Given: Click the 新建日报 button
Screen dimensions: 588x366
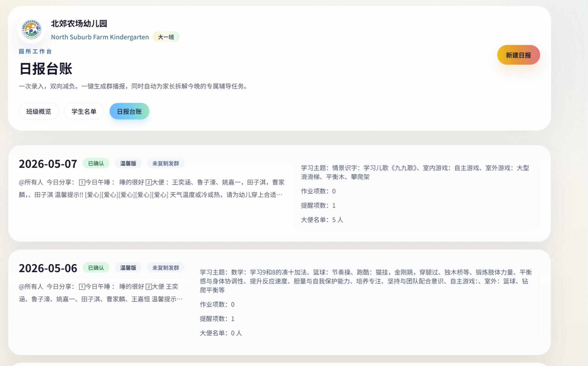Looking at the screenshot, I should 518,55.
